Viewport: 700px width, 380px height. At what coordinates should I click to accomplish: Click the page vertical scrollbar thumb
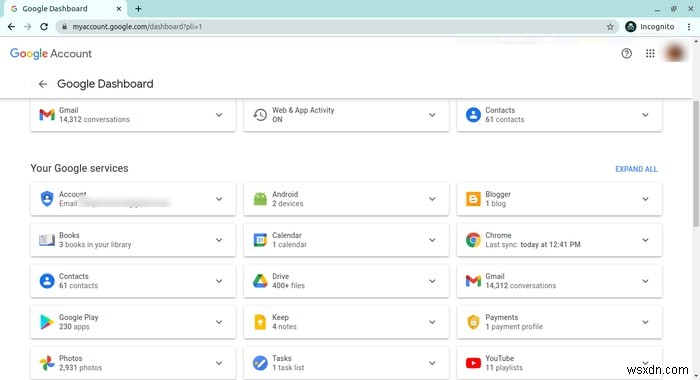pyautogui.click(x=696, y=163)
